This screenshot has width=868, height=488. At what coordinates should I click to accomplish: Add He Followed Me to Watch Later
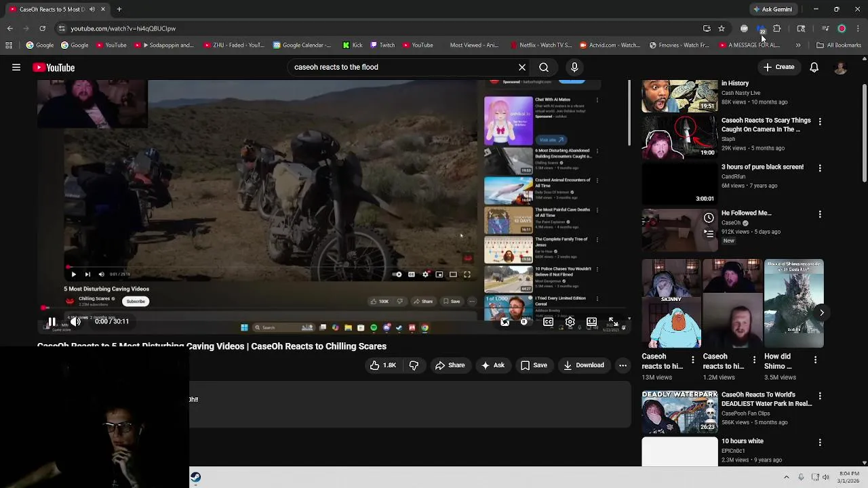point(709,218)
